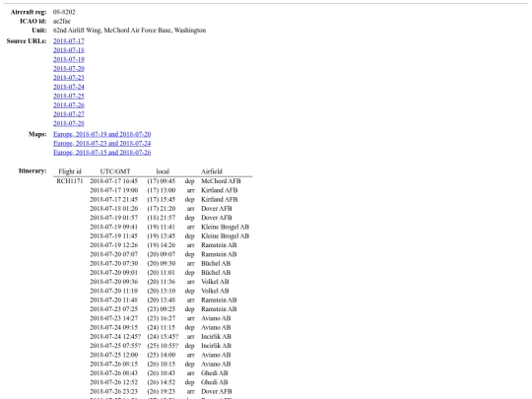This screenshot has width=532, height=399.
Task: Click Volkel AB in the 09:36 arrival row
Action: click(215, 282)
